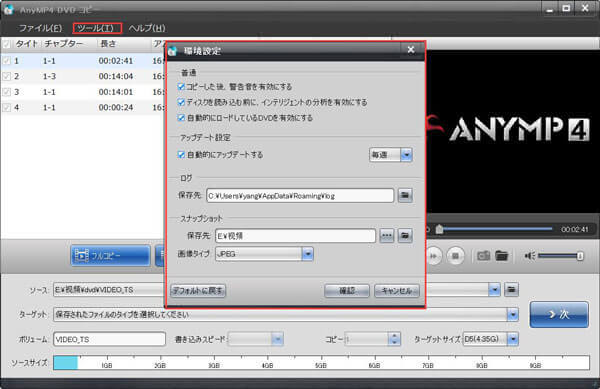Confirm the settings with the 確認 button
The width and height of the screenshot is (600, 389).
tap(347, 291)
